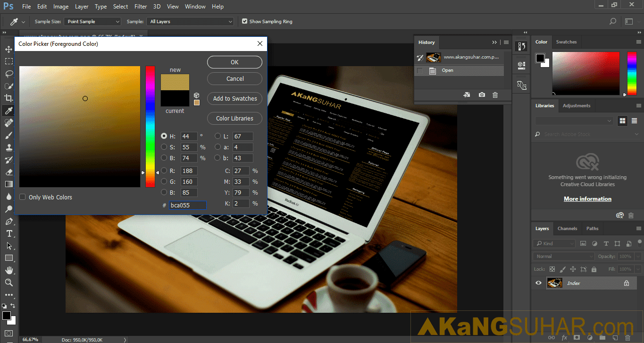The width and height of the screenshot is (644, 343).
Task: Click the hex color field bca055
Action: (187, 205)
